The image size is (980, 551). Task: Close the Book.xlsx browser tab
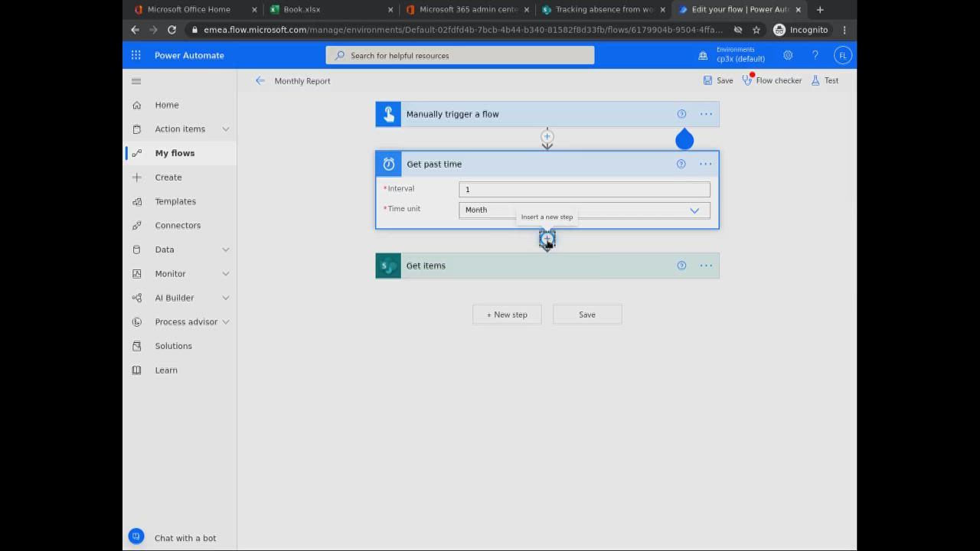click(390, 9)
